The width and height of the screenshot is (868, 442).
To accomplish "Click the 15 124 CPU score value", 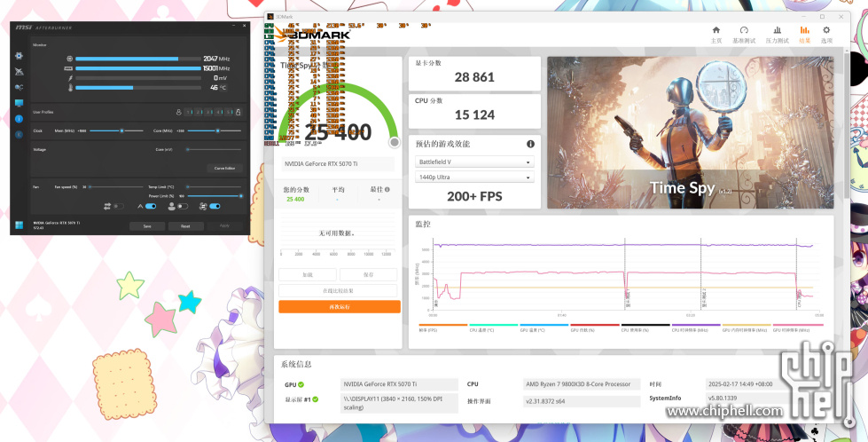I will click(474, 114).
